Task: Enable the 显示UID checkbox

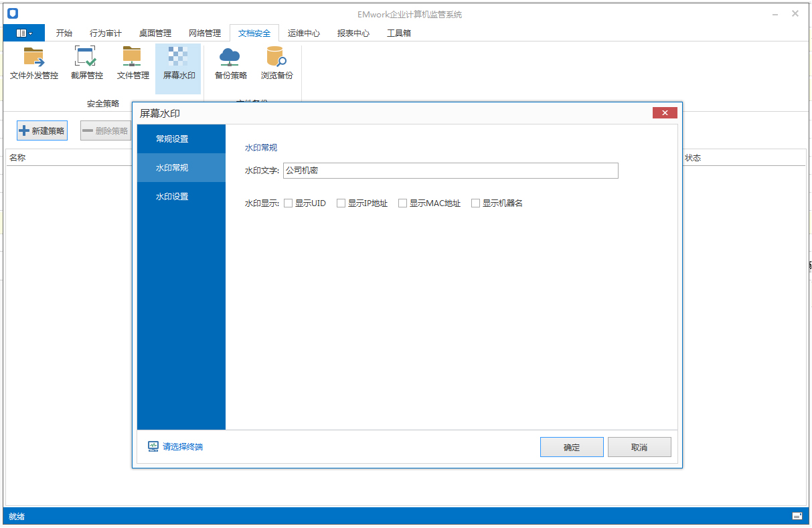Action: (x=289, y=203)
